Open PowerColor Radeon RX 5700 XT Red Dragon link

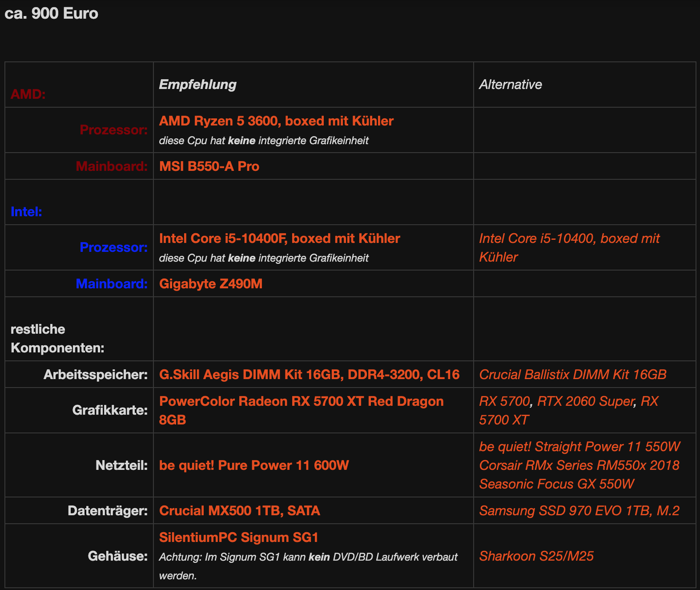coord(301,411)
